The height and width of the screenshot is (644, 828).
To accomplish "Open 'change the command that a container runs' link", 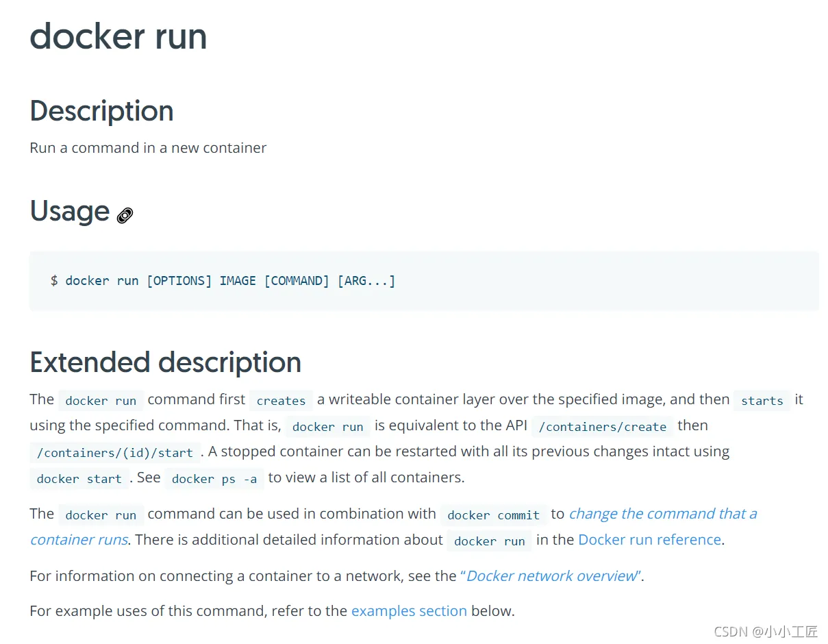I will pyautogui.click(x=662, y=514).
